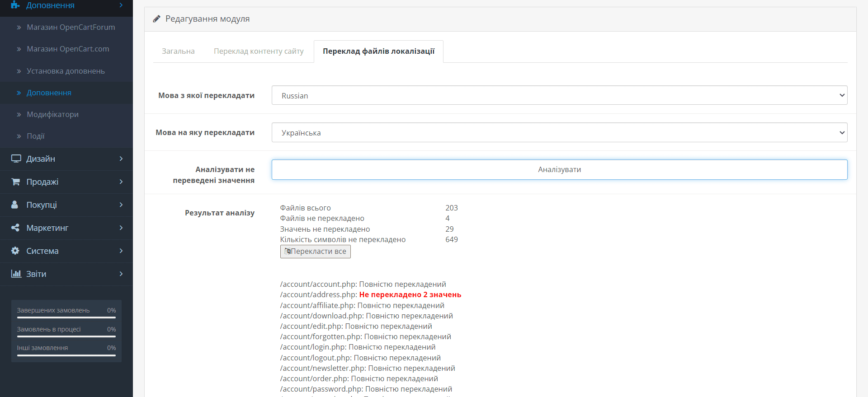Viewport: 868px width, 397px height.
Task: Click the Перекласти все button
Action: click(315, 251)
